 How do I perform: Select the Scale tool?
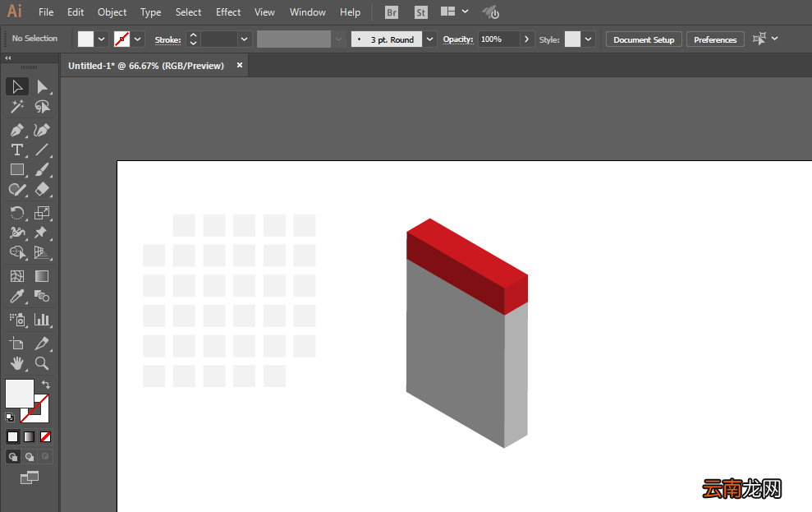click(42, 213)
